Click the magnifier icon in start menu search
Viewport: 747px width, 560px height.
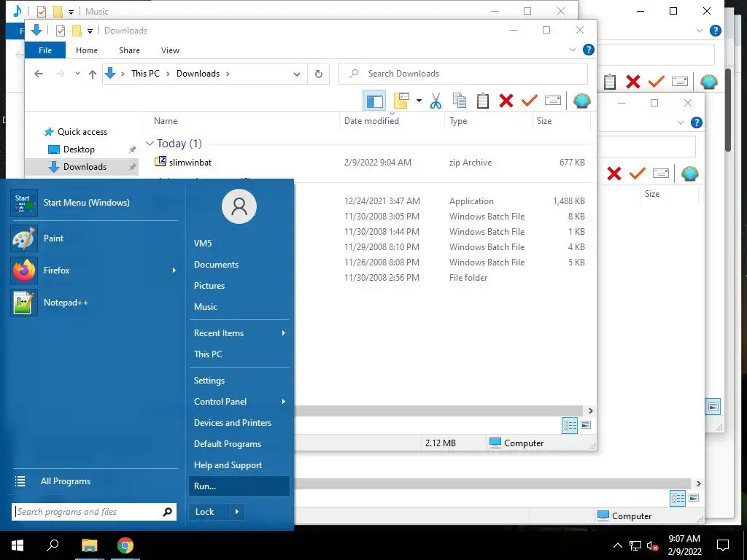click(x=167, y=512)
